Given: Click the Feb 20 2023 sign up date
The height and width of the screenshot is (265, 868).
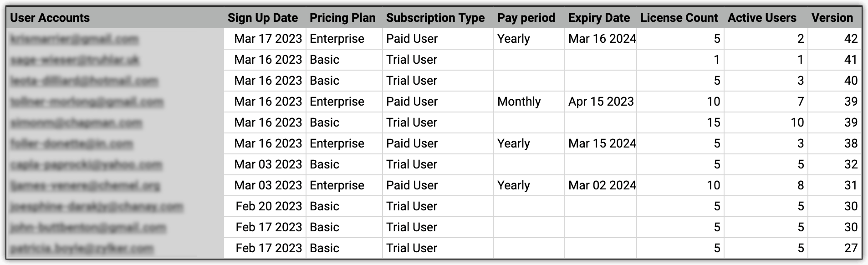Looking at the screenshot, I should click(x=269, y=206).
